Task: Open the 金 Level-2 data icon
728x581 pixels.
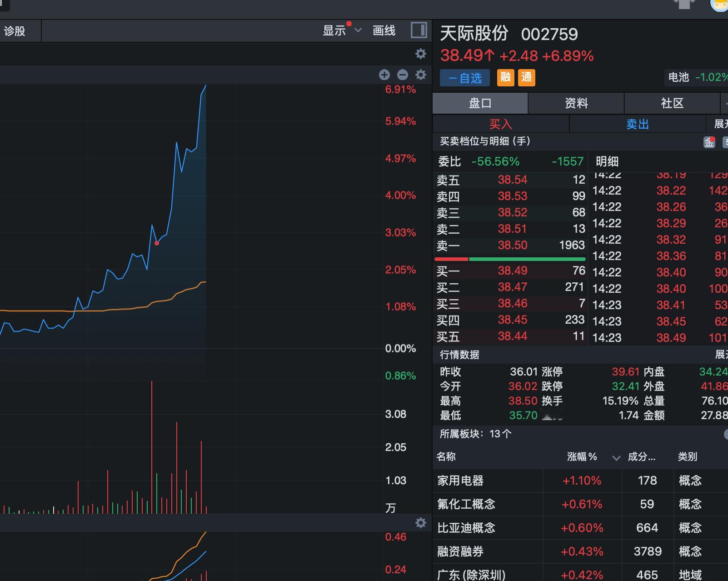Action: (709, 142)
